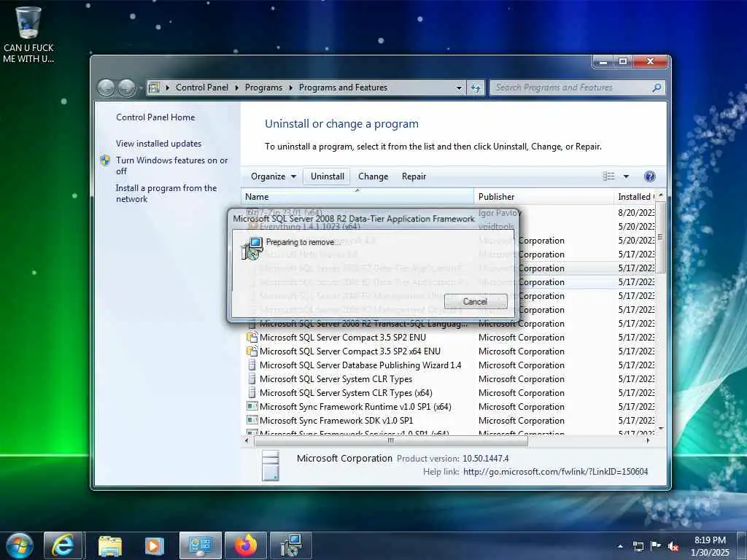Click the Sync Framework SDK v1.0 SP1 icon
Viewport: 747px width, 560px height.
tap(252, 421)
